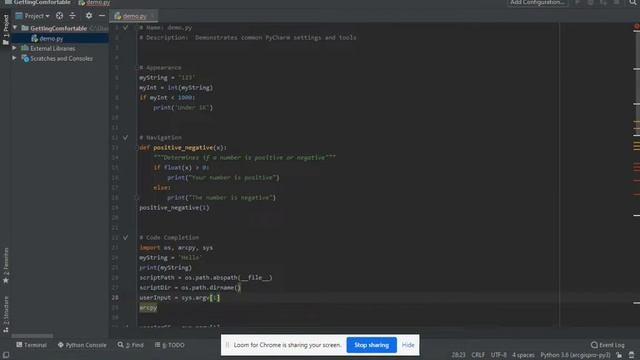The height and width of the screenshot is (360, 640).
Task: Click Hide link in Loom sharing bar
Action: (x=408, y=345)
